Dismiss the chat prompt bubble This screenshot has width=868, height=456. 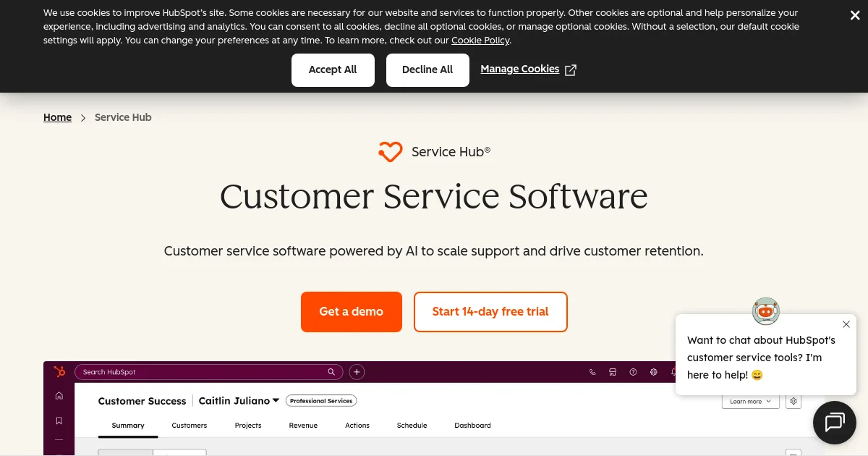[x=846, y=324]
